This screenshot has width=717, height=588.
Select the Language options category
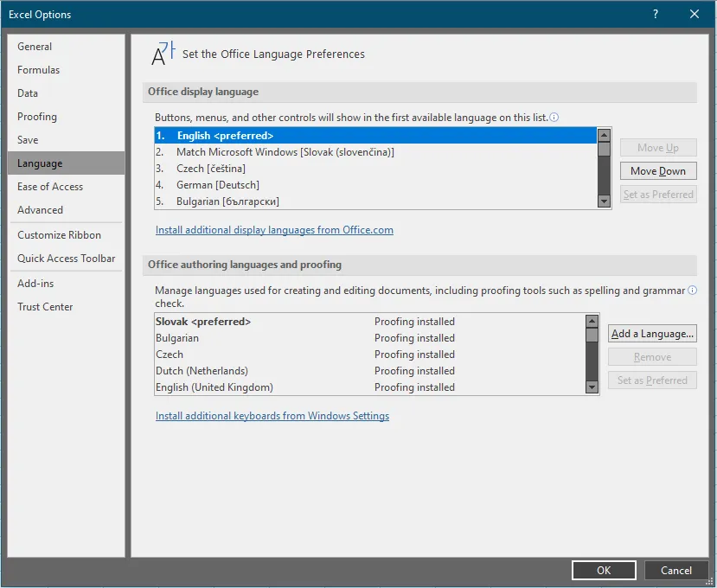(x=66, y=163)
